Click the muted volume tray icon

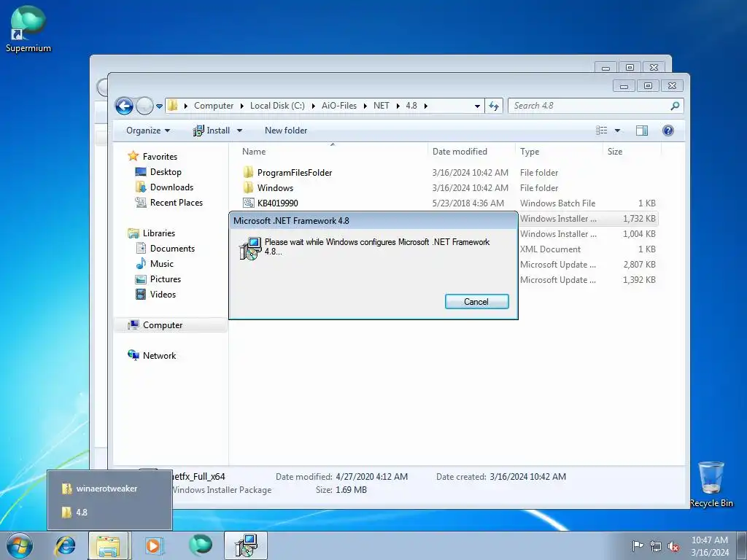pos(673,546)
